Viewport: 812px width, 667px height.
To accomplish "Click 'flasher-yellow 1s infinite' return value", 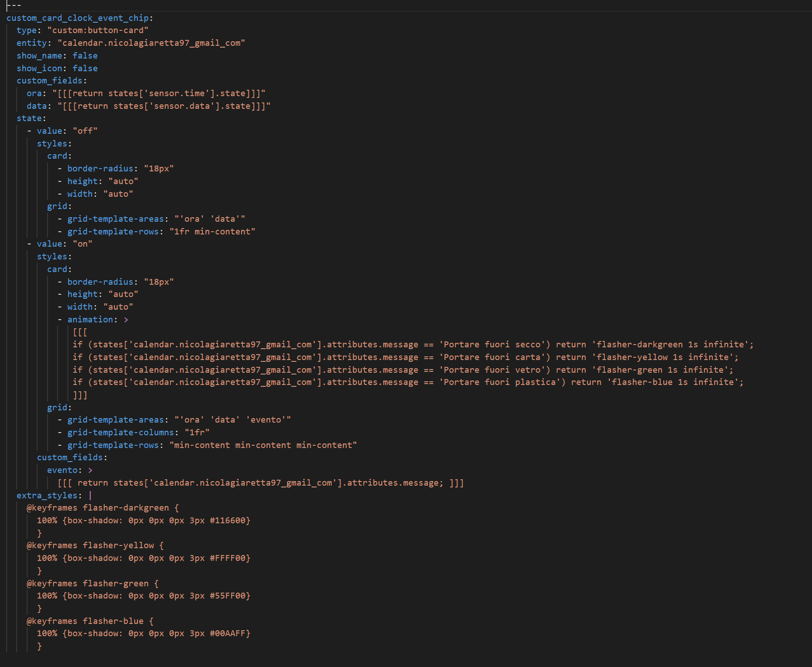I will pos(662,357).
